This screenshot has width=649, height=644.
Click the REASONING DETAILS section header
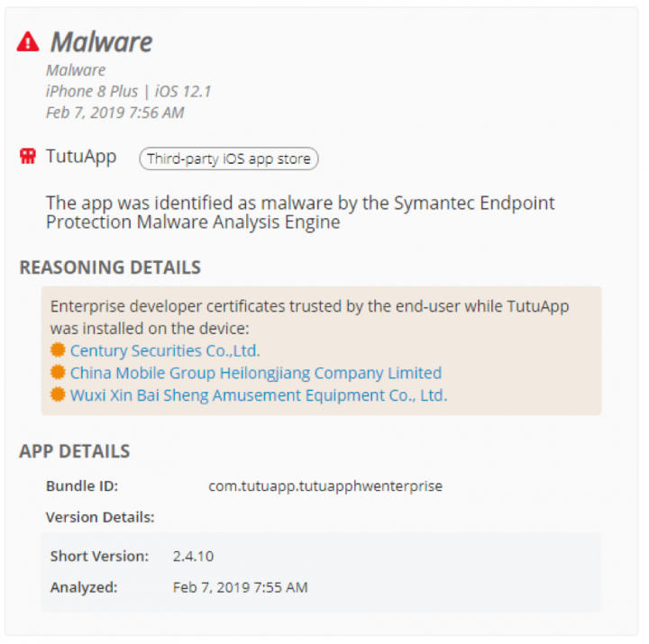(110, 268)
